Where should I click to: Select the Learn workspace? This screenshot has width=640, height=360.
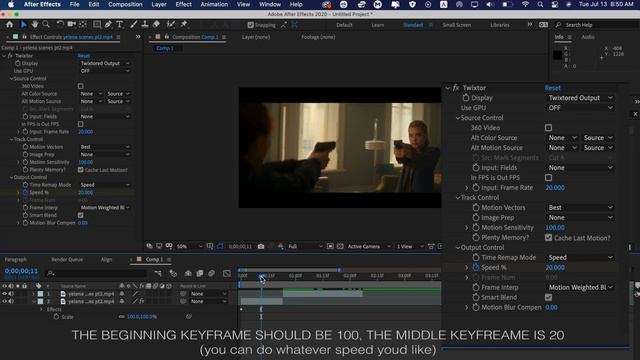[x=378, y=25]
